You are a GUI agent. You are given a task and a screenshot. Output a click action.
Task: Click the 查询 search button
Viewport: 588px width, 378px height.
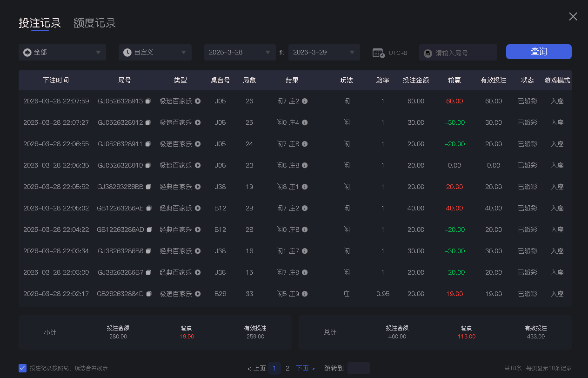click(539, 52)
